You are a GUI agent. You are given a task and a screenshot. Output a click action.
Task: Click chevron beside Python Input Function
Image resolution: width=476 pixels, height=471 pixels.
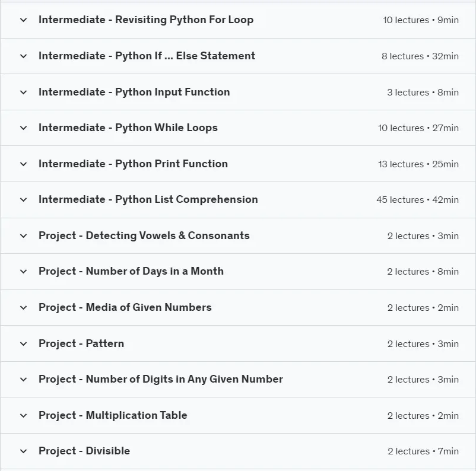point(23,93)
